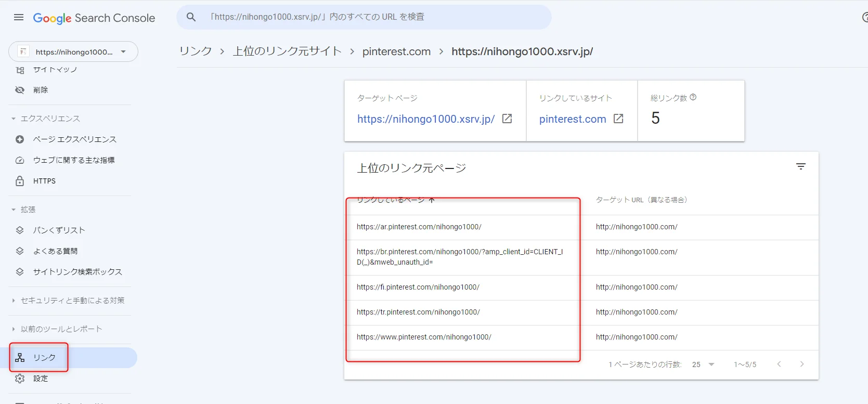This screenshot has width=868, height=404.
Task: Sort by リンクしているページ column header
Action: pyautogui.click(x=396, y=200)
